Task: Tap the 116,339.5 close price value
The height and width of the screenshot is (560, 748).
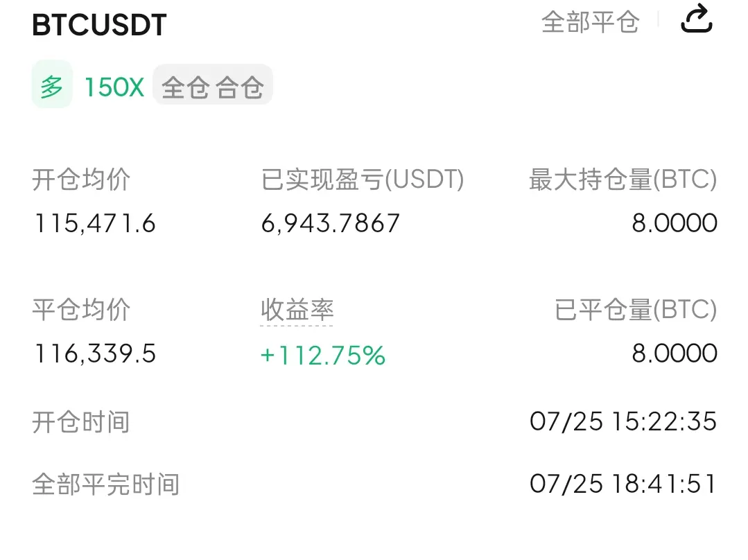Action: pos(95,353)
